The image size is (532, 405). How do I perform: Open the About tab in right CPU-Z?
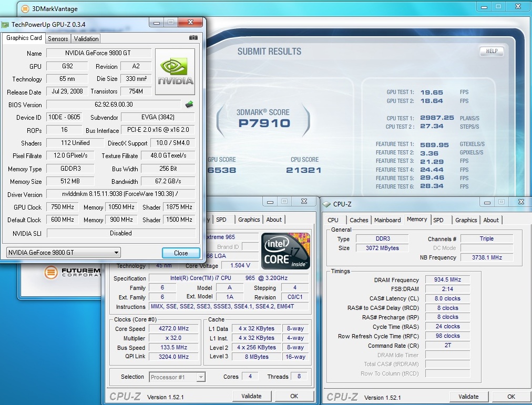pyautogui.click(x=491, y=220)
